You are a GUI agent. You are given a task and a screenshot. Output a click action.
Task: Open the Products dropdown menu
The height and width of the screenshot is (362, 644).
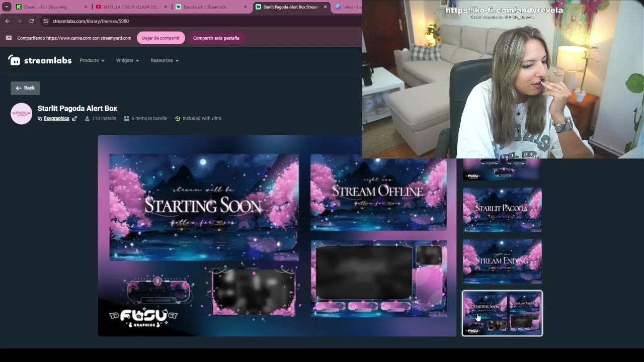[x=92, y=60]
